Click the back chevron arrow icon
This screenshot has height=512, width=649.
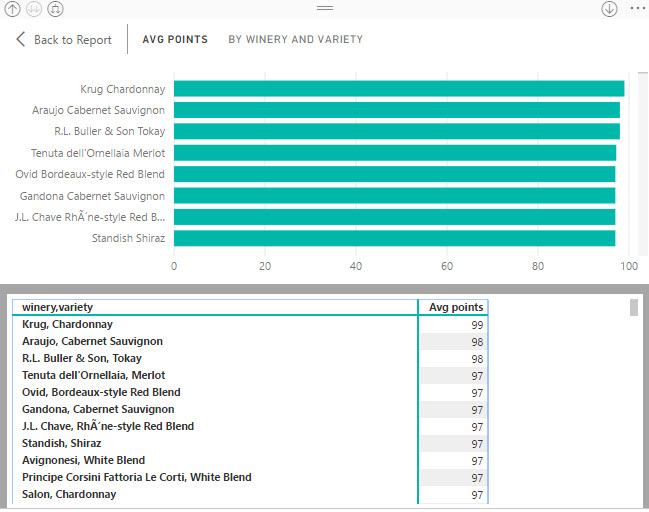pyautogui.click(x=21, y=39)
